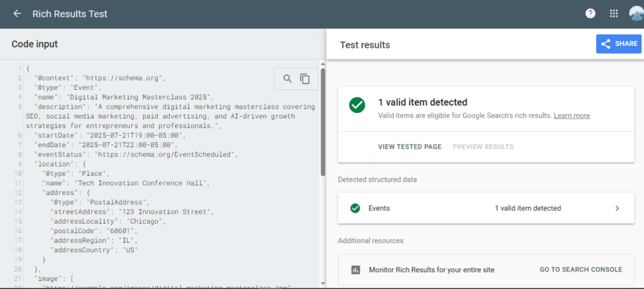The image size is (644, 289).
Task: Click the green check icon in Events row
Action: [x=355, y=208]
